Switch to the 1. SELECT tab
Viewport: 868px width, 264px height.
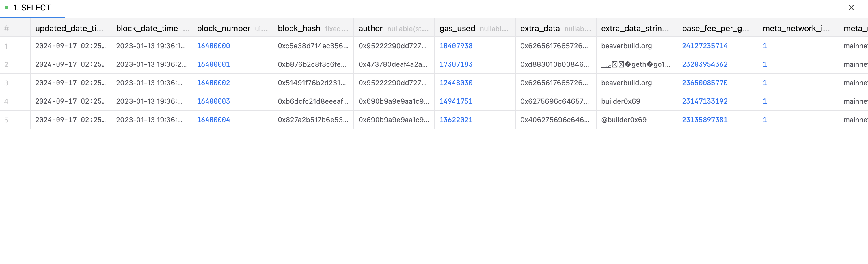click(x=32, y=8)
